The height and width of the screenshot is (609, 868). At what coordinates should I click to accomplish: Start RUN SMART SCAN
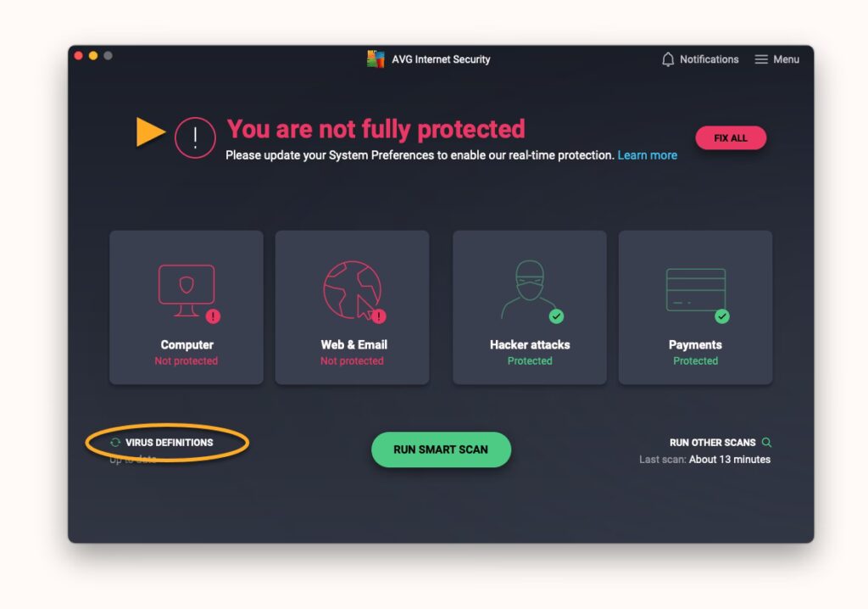441,450
